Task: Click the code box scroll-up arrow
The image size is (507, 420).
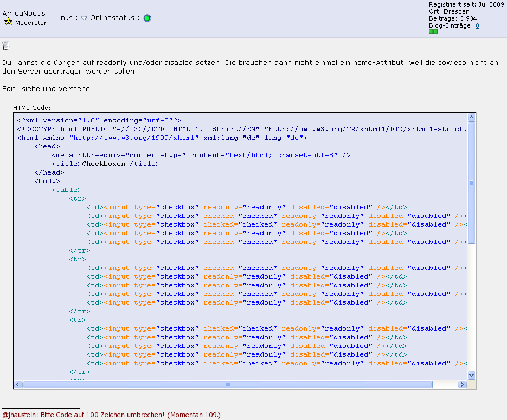Action: point(471,118)
